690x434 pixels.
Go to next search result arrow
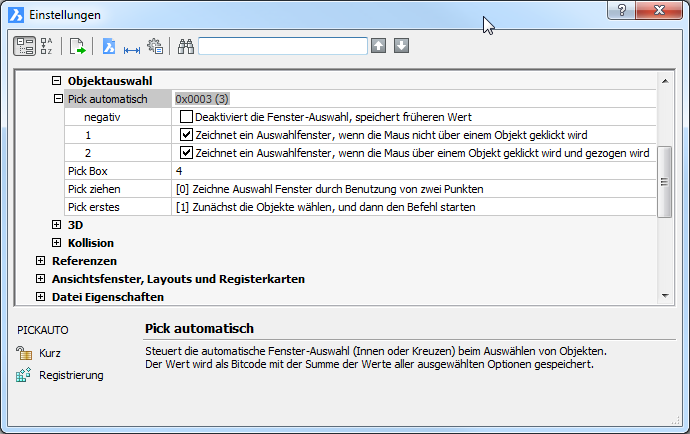[x=401, y=46]
